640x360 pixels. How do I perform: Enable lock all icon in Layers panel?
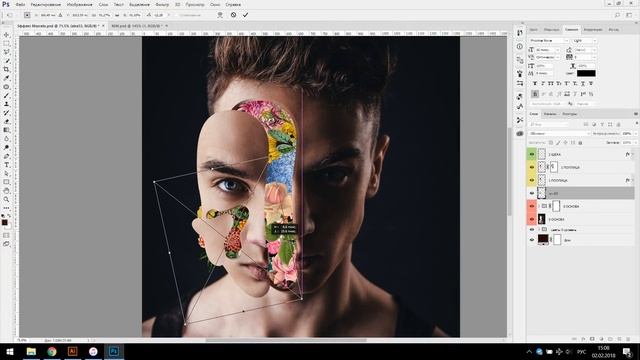point(580,143)
